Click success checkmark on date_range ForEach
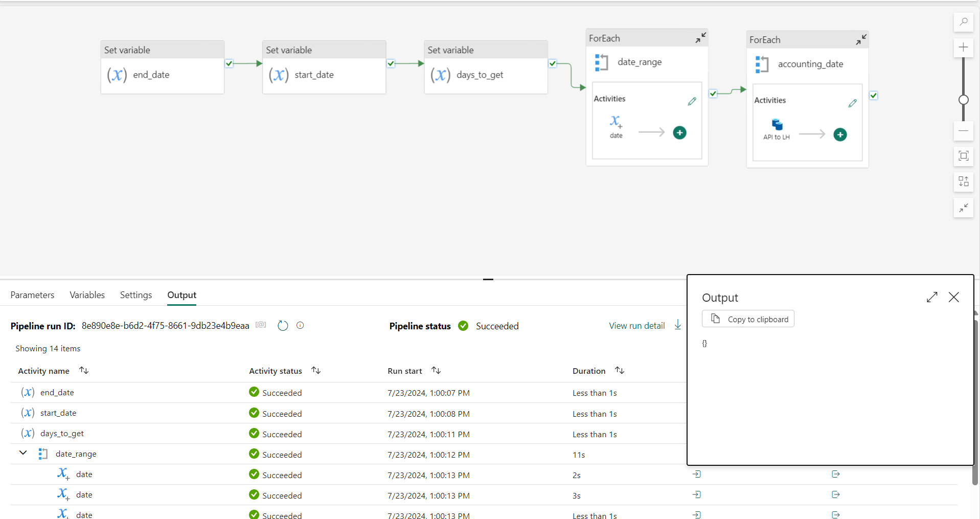 click(713, 94)
